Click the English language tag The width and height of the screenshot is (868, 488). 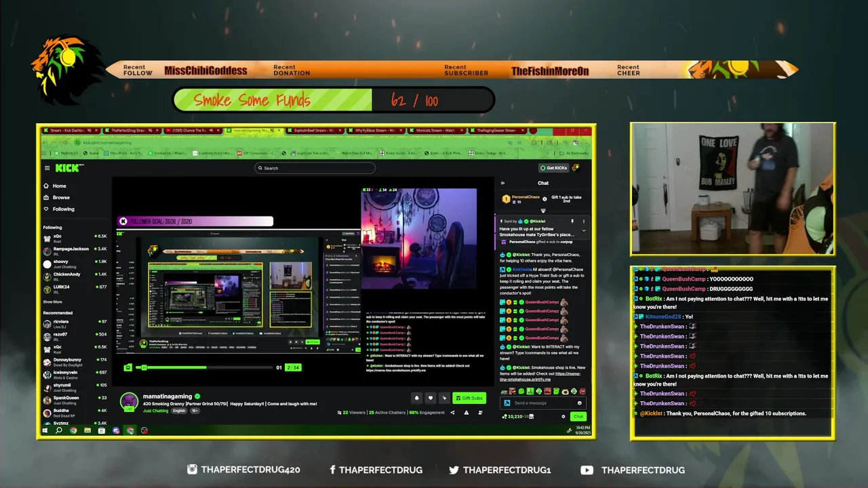click(x=179, y=411)
